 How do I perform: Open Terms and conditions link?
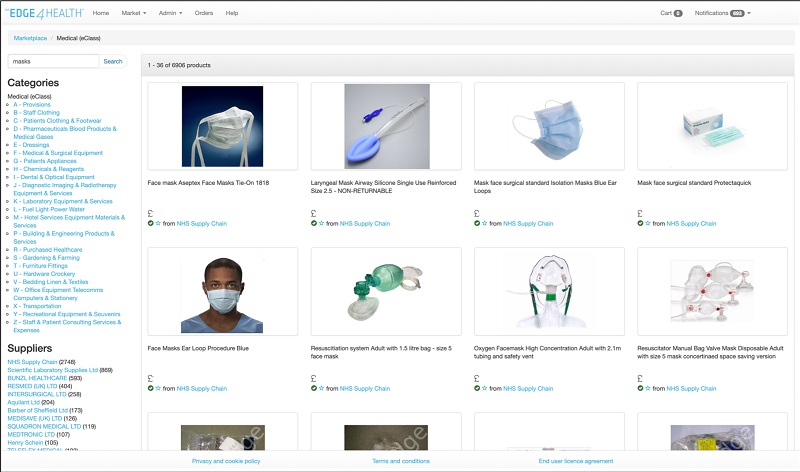401,461
